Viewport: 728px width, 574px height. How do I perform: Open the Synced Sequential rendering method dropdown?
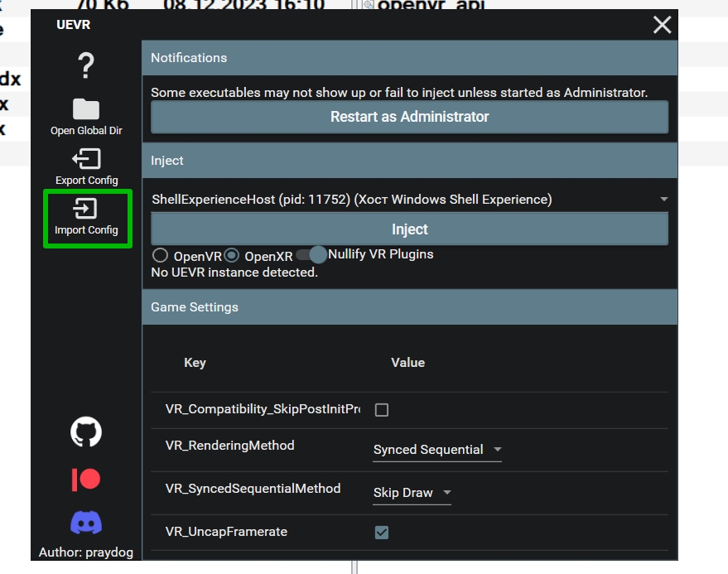[x=437, y=450]
